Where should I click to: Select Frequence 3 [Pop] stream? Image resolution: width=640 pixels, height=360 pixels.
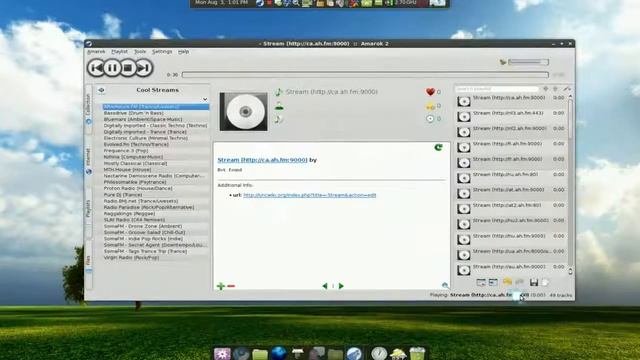[126, 151]
